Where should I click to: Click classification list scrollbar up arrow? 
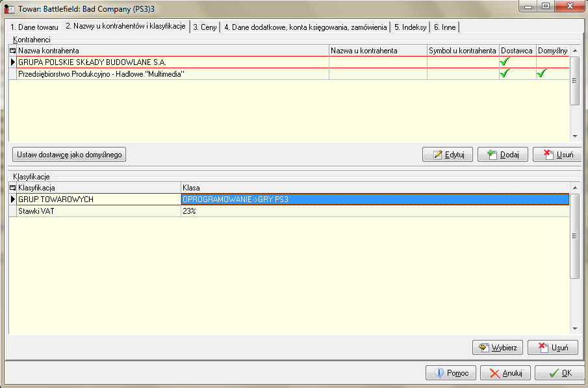point(575,188)
